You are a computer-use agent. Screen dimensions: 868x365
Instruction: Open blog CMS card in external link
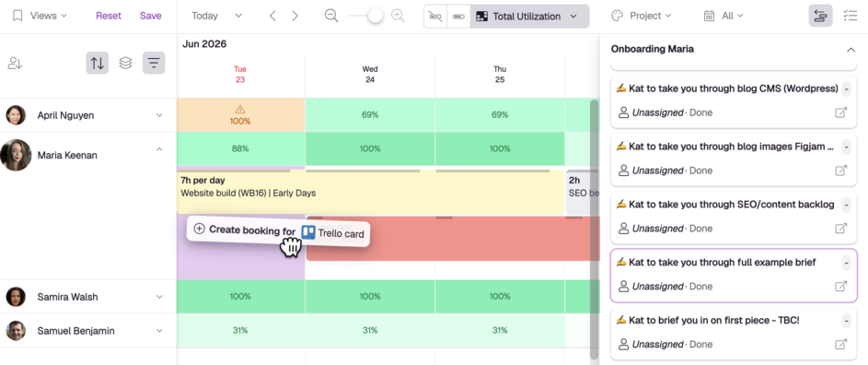pyautogui.click(x=841, y=112)
